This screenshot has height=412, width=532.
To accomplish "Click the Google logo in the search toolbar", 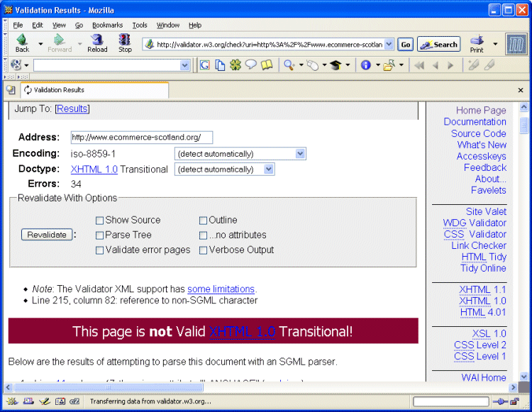I will click(x=16, y=65).
